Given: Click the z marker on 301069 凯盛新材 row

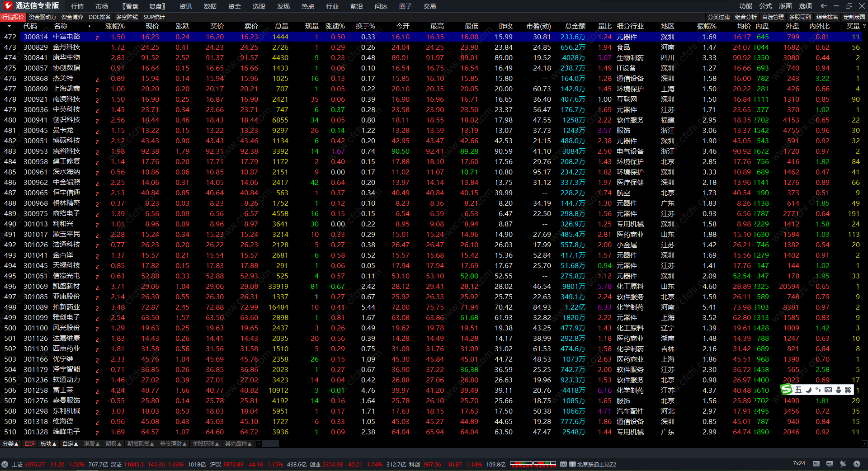Looking at the screenshot, I should 97,287.
